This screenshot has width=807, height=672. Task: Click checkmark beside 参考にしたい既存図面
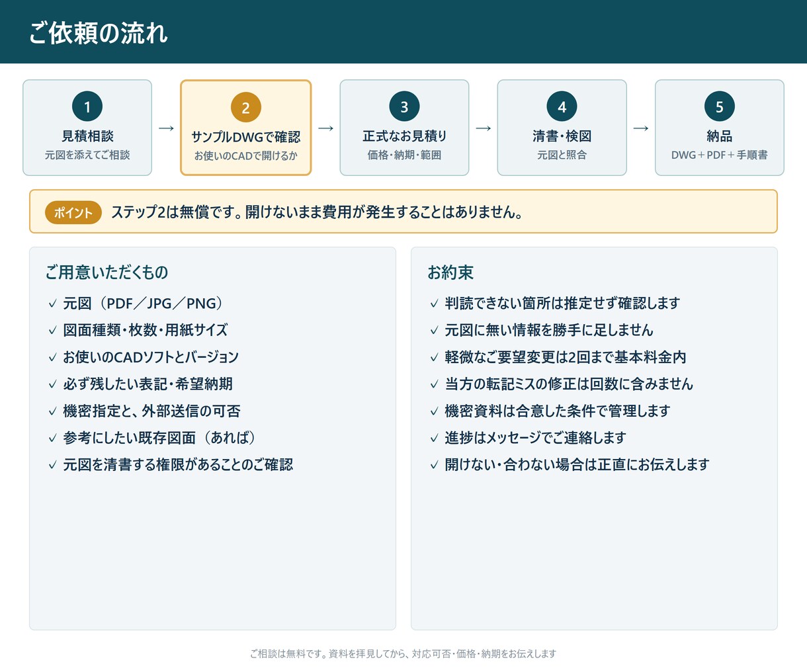[x=52, y=438]
